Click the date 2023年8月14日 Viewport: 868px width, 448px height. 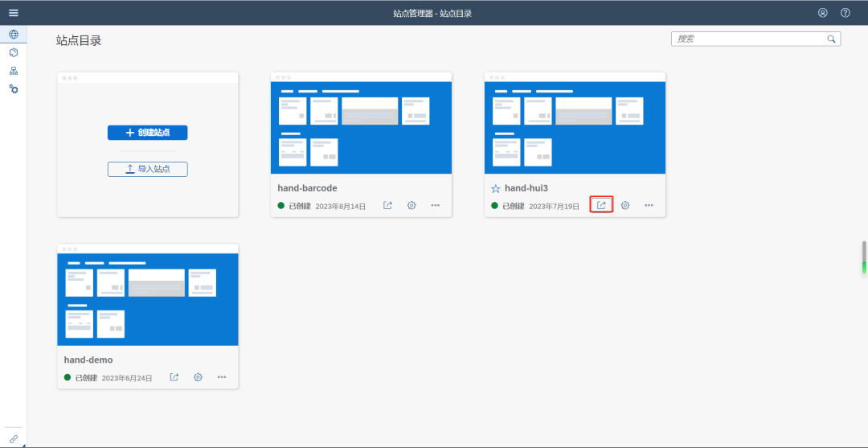coord(341,206)
